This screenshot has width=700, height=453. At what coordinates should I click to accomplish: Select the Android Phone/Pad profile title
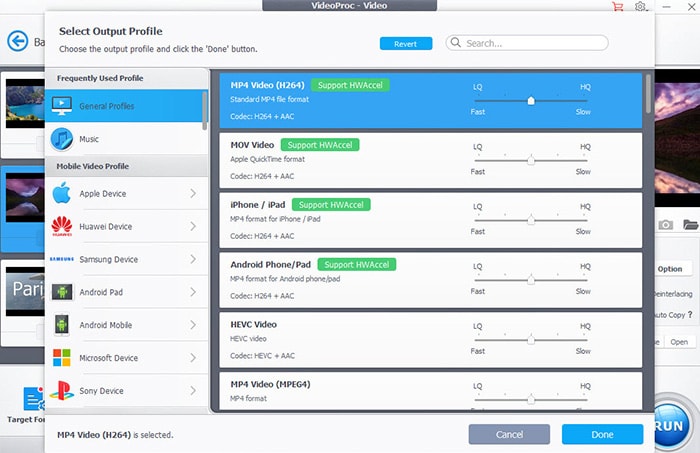pos(271,265)
